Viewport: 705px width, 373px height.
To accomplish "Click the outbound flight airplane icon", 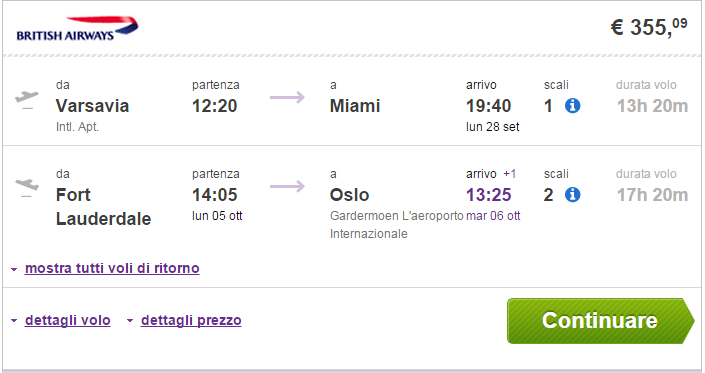I will pos(27,99).
